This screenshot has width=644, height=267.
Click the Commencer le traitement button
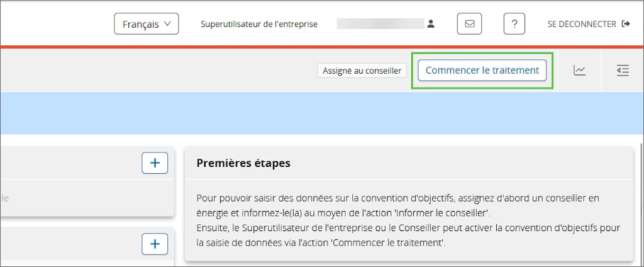click(482, 71)
